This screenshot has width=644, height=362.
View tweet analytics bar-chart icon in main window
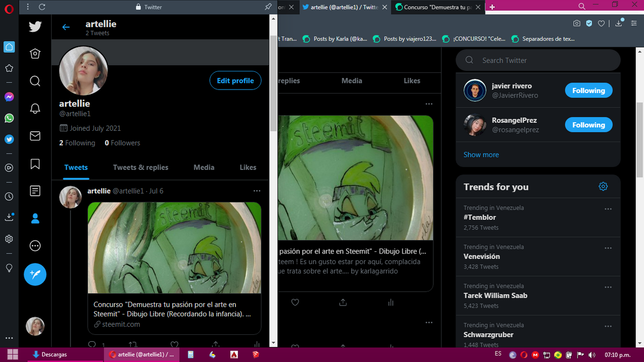[391, 302]
